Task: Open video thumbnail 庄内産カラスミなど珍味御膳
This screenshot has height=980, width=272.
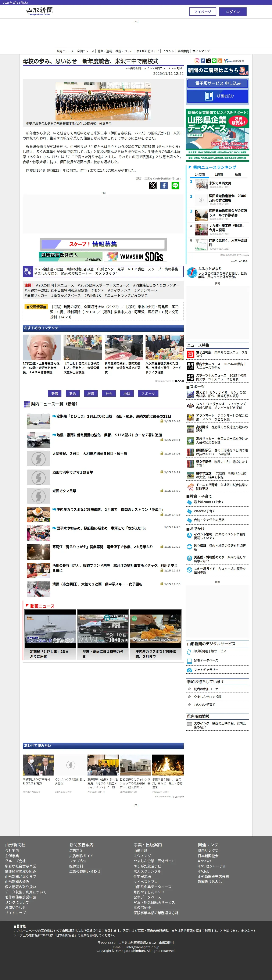Action: coord(155,628)
